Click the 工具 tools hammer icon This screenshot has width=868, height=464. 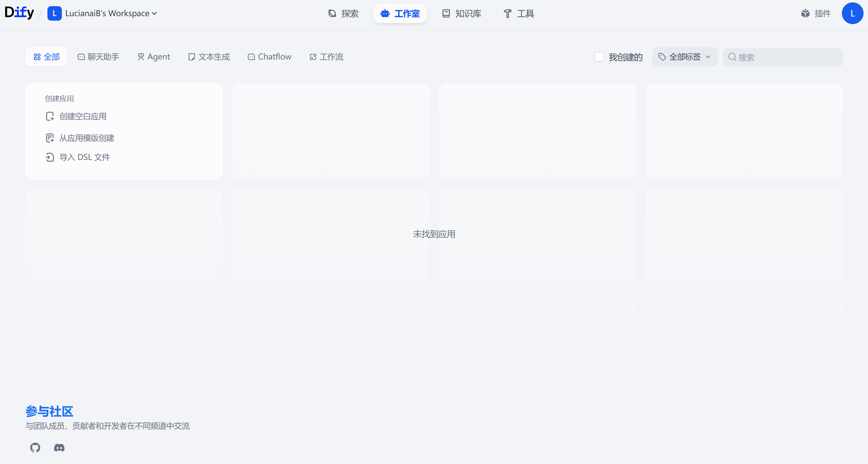point(507,13)
